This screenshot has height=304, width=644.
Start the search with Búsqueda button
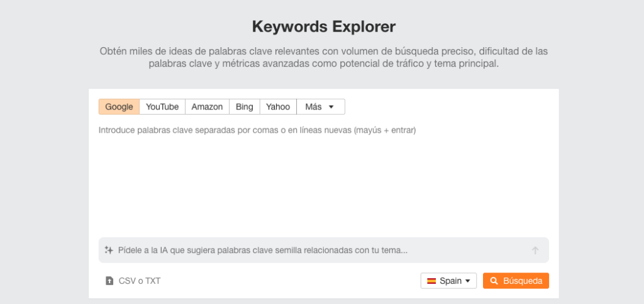click(516, 281)
